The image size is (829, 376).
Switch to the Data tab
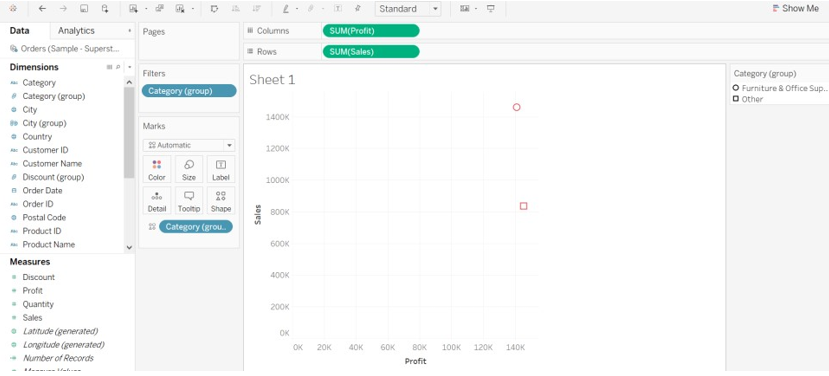coord(20,31)
